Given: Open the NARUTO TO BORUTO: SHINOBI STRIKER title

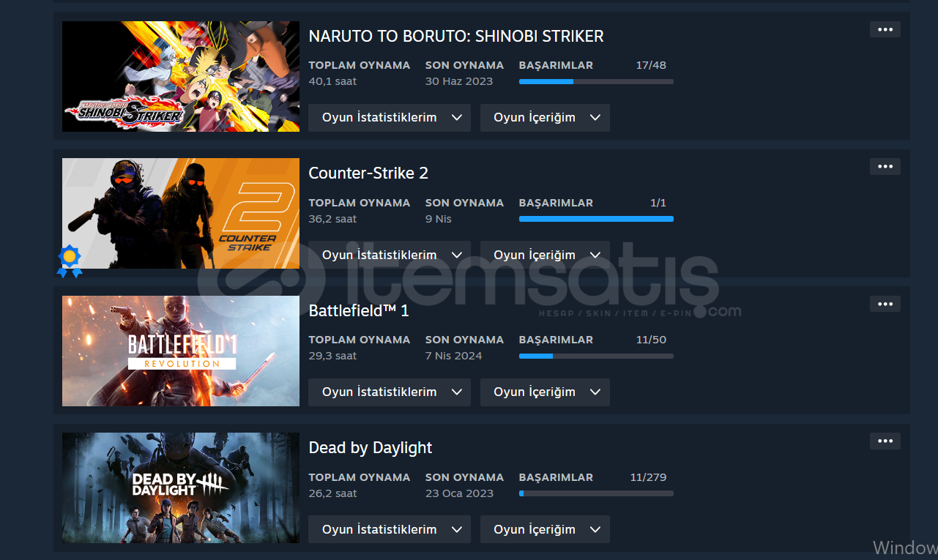Looking at the screenshot, I should pos(456,36).
